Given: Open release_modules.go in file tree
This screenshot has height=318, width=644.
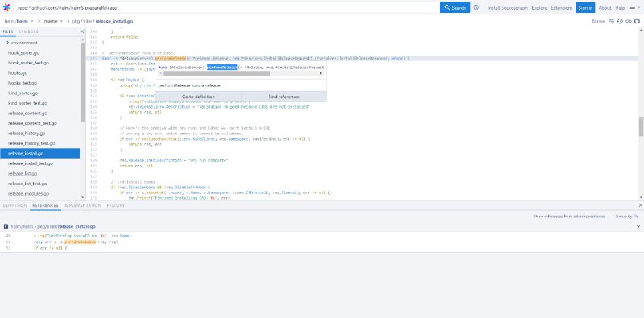Looking at the screenshot, I should click(x=28, y=193).
